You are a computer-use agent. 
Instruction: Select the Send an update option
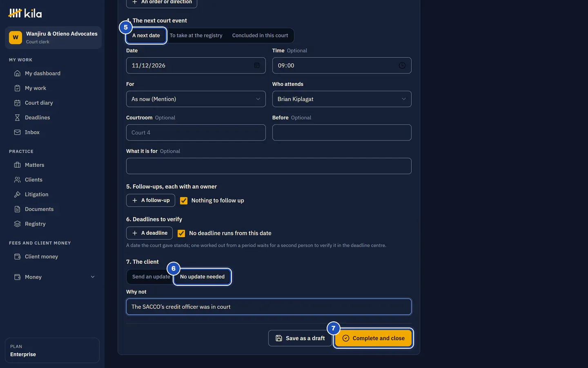click(x=151, y=277)
